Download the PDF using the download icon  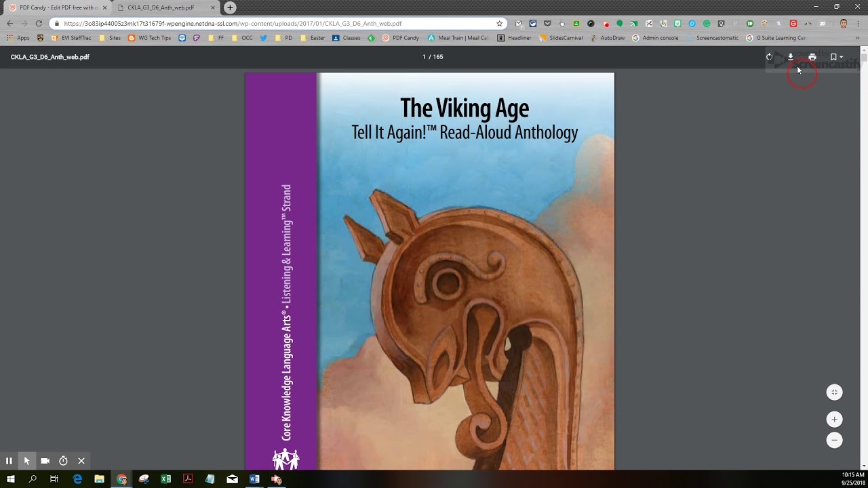pos(791,57)
